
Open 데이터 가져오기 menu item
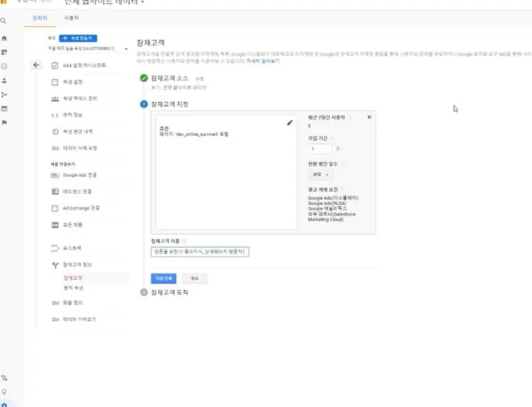(79, 319)
